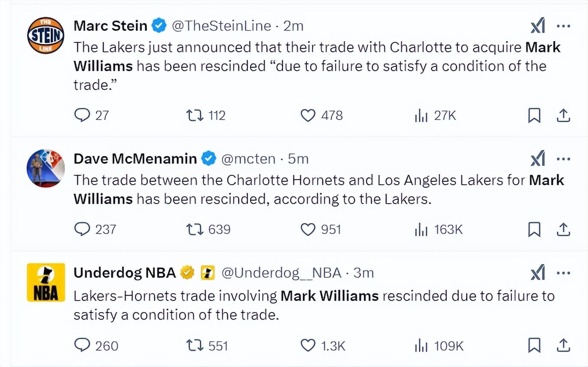Open @TheSteinLine profile handle

(221, 26)
